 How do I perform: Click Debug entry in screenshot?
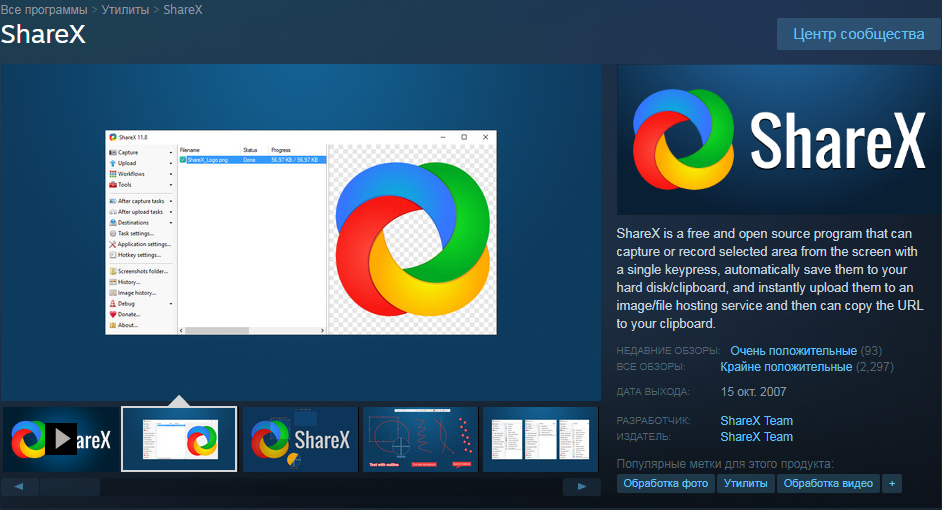(x=141, y=304)
